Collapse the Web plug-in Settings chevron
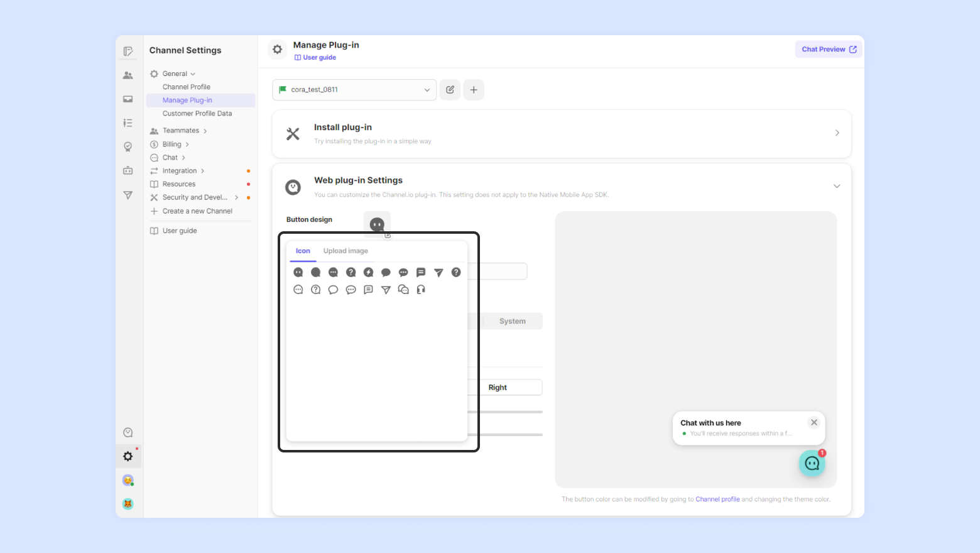980x553 pixels. click(x=837, y=186)
